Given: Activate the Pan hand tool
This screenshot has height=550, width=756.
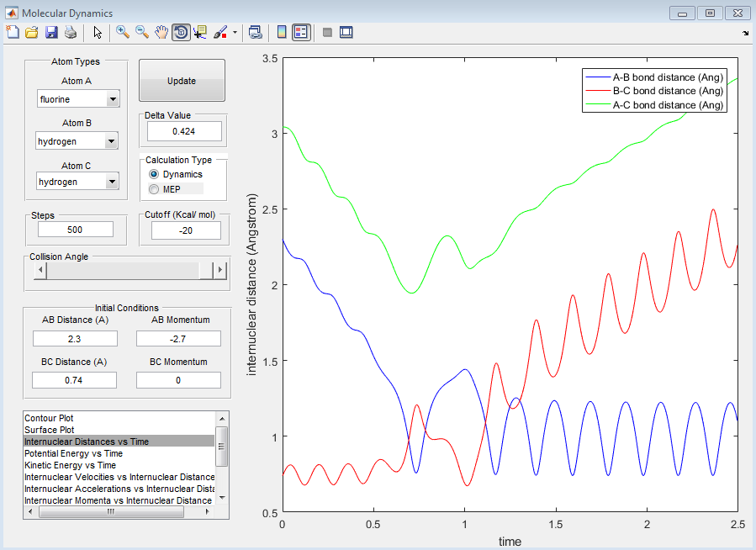Looking at the screenshot, I should point(161,32).
